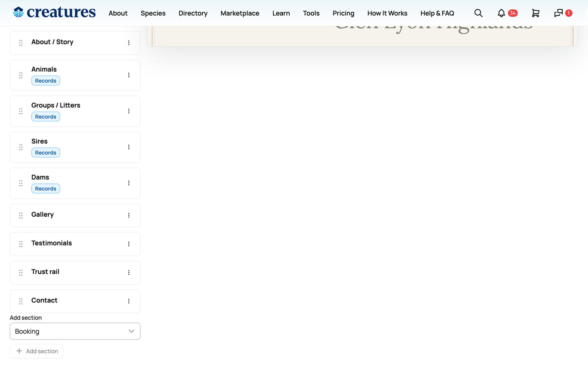588x368 pixels.
Task: Open options menu for Sires section
Action: (x=129, y=147)
